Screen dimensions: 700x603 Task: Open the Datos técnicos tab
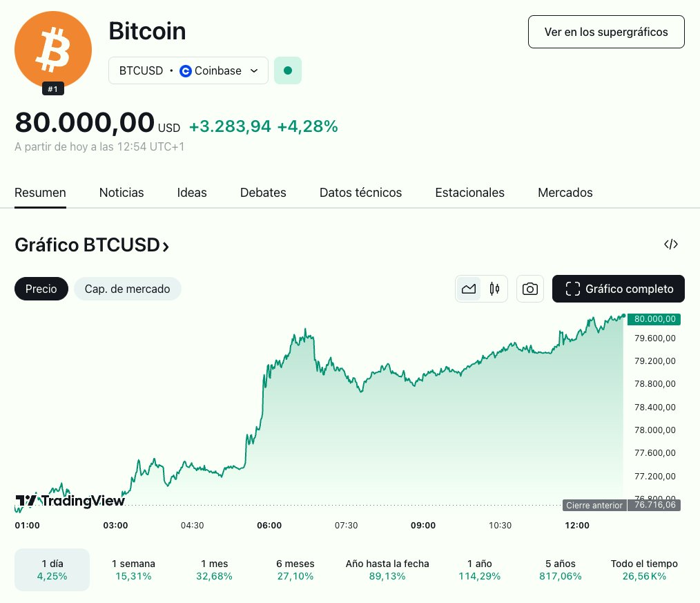click(361, 193)
